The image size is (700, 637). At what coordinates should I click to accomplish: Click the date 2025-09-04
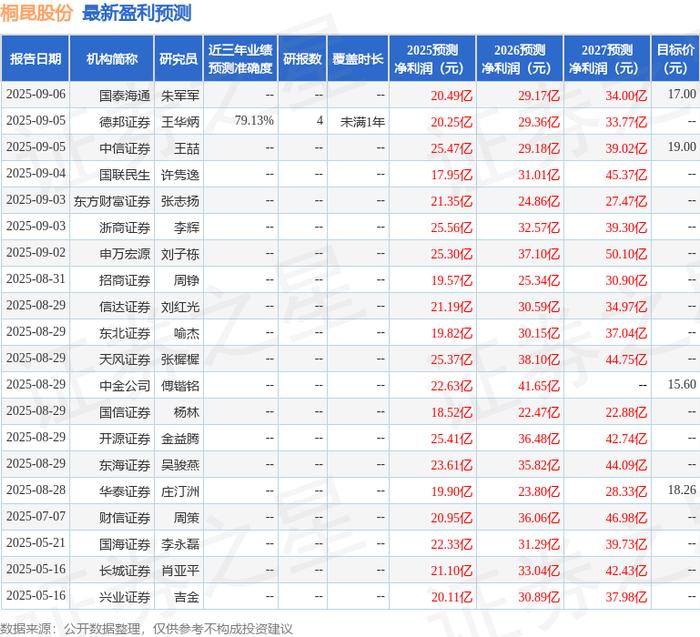(36, 173)
